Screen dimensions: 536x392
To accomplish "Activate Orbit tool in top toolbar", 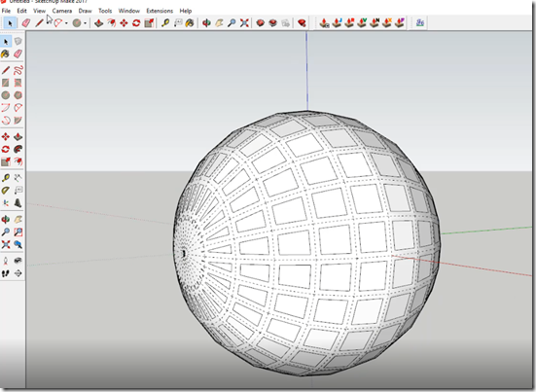I will coord(206,23).
